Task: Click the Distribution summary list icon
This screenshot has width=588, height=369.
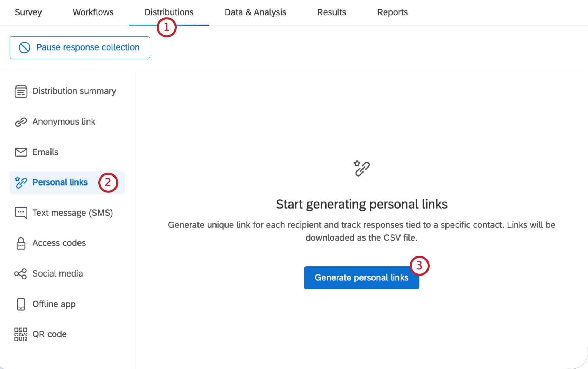Action: (x=21, y=91)
